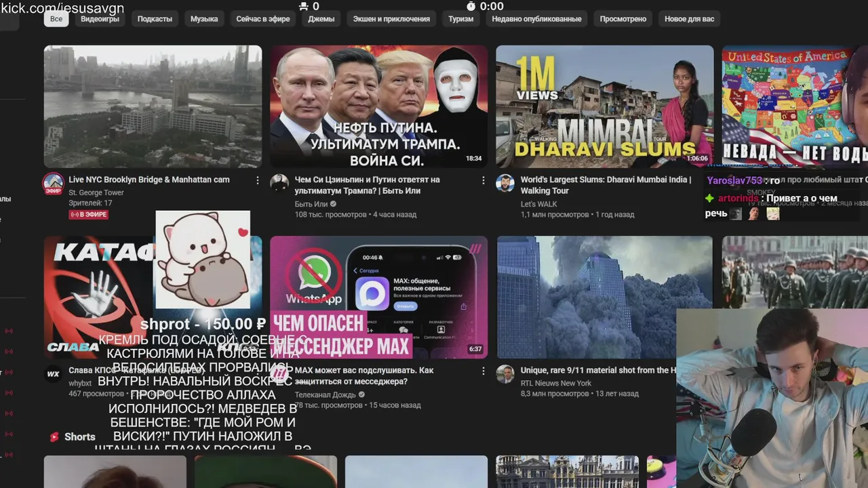Open the marching soldiers video thumbnail
Screen dimensions: 868x488
pos(795,272)
